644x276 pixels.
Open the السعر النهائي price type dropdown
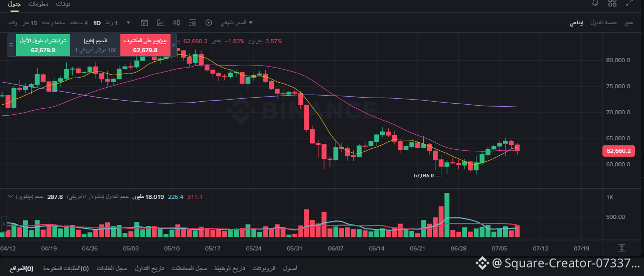coord(237,23)
